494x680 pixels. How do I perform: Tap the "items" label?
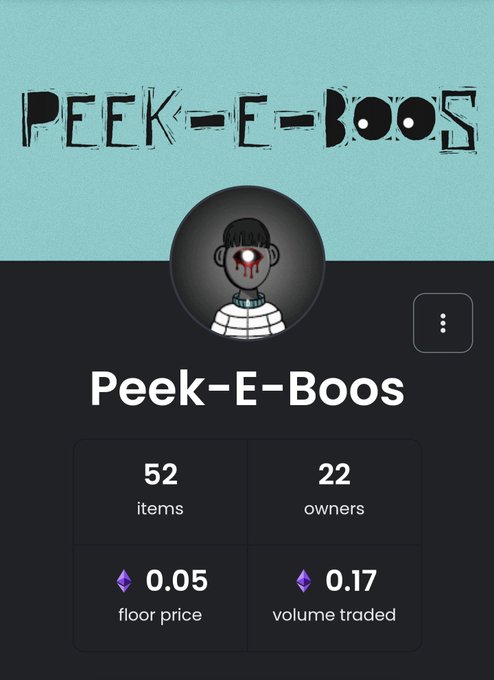click(160, 508)
